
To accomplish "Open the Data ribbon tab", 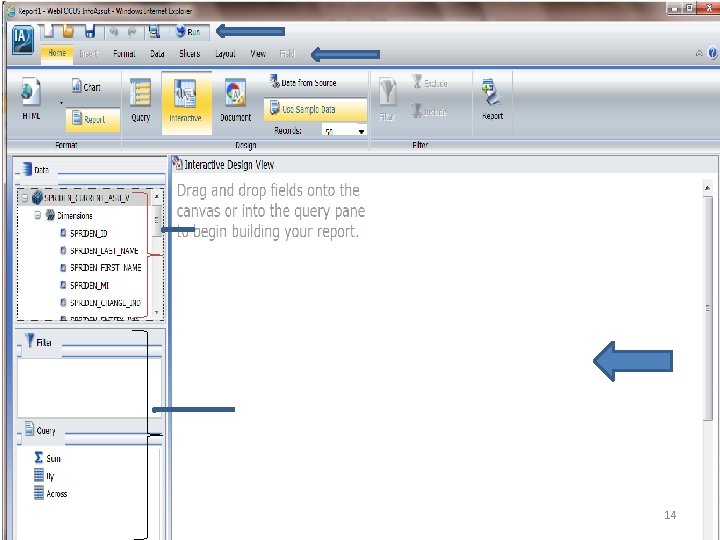I will (x=158, y=54).
